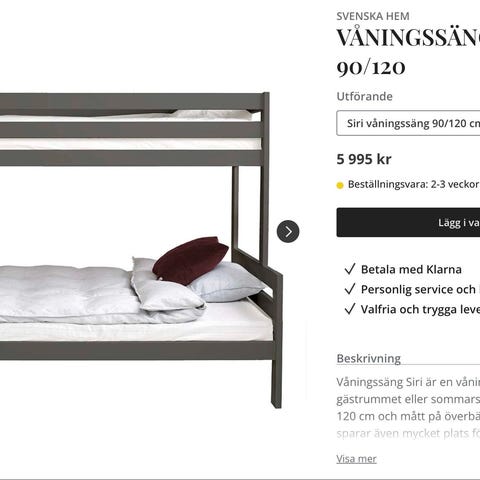Click the yellow stock status dot

(340, 185)
